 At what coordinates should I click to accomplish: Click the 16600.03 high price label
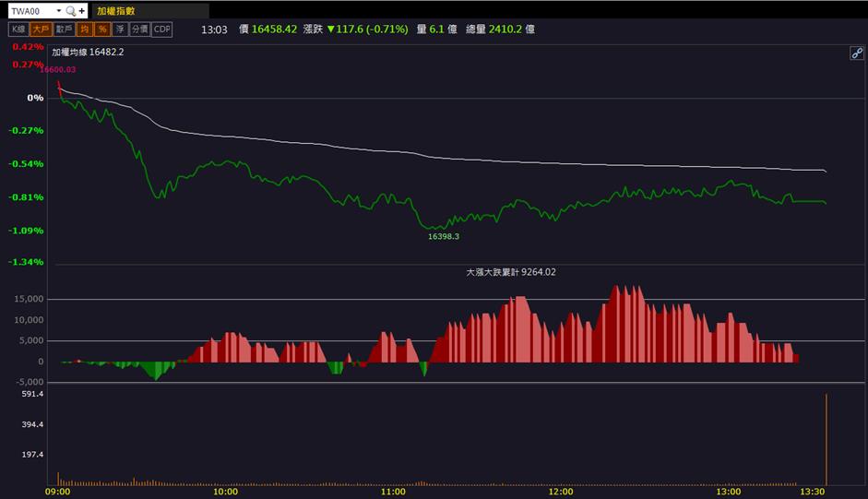[x=57, y=70]
